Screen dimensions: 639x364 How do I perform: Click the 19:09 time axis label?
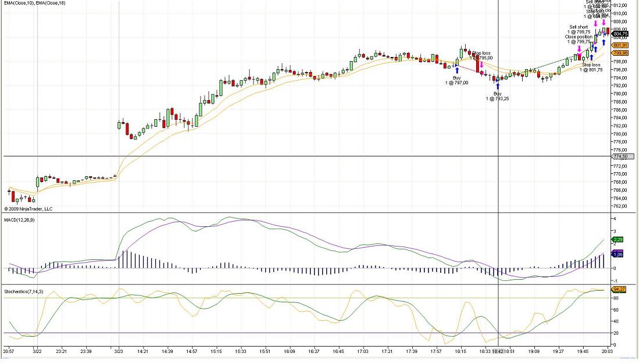(534, 351)
